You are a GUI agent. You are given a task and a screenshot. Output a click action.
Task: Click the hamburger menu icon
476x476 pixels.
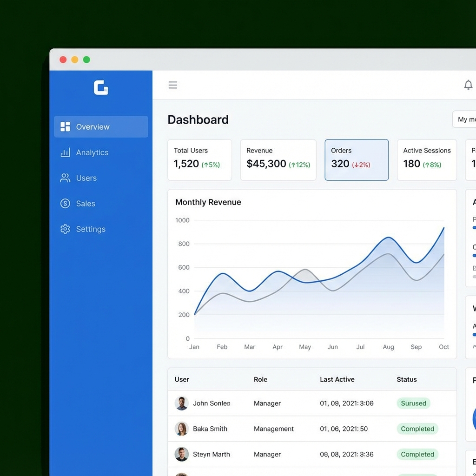click(173, 85)
